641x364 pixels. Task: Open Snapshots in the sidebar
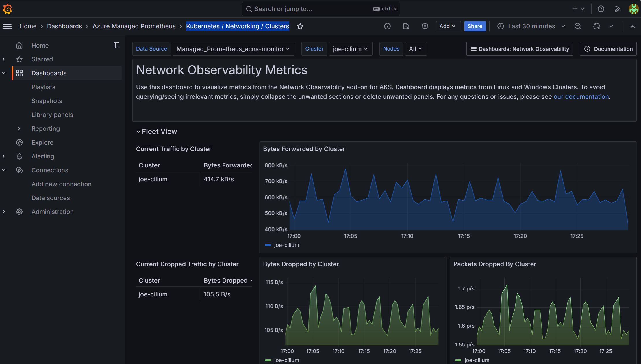pos(47,101)
